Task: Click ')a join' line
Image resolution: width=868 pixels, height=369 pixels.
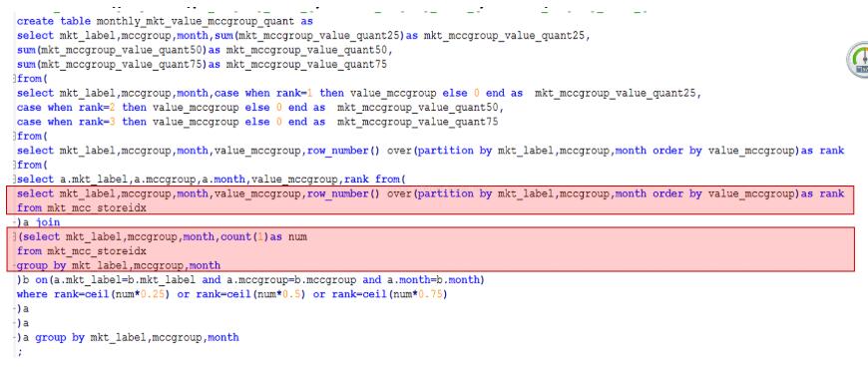Action: coord(39,222)
